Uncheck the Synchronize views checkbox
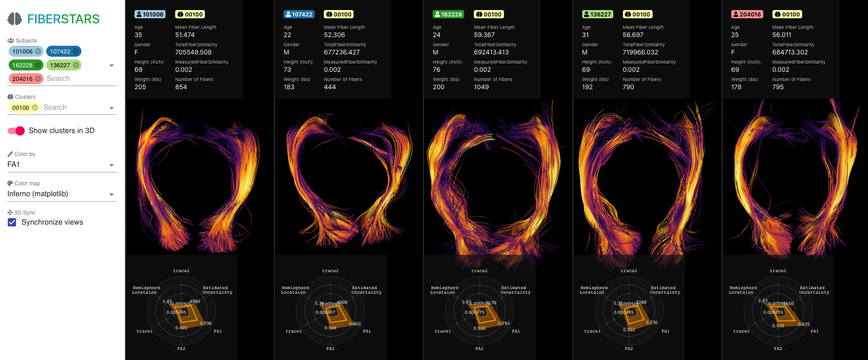Viewport: 868px width, 360px height. 12,222
